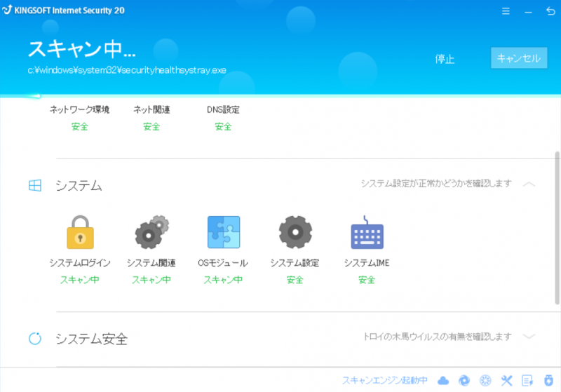The height and width of the screenshot is (392, 561).
Task: Click the cloud icon in status bar
Action: pyautogui.click(x=443, y=381)
